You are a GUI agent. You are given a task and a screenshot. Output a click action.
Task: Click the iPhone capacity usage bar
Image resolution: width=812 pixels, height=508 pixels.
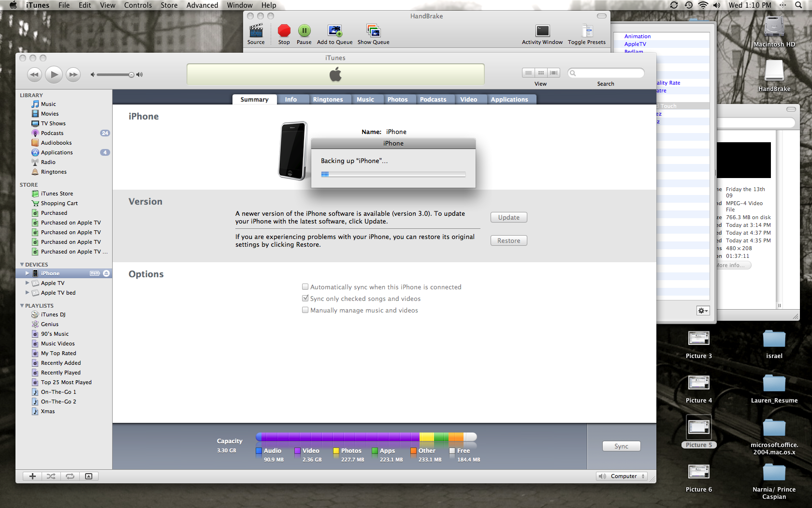(x=366, y=437)
